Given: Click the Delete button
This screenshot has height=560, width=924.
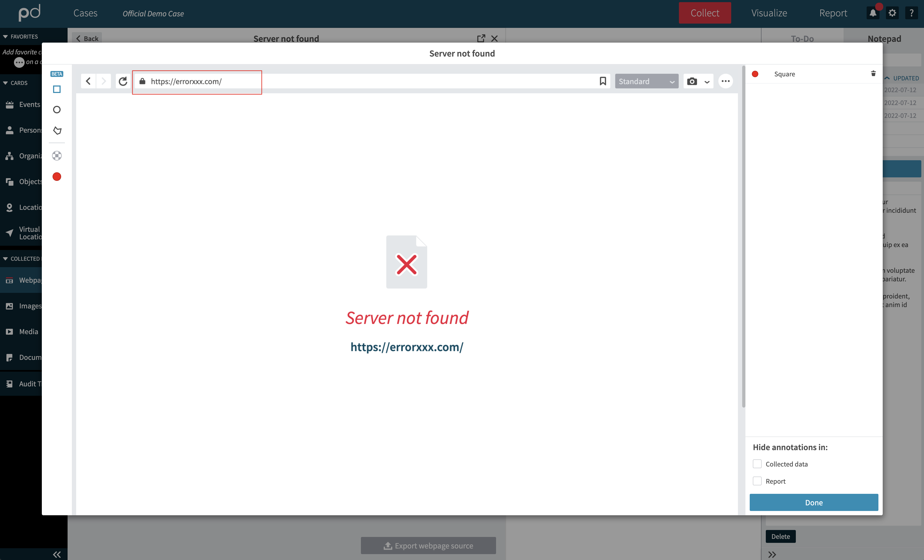Looking at the screenshot, I should tap(780, 536).
